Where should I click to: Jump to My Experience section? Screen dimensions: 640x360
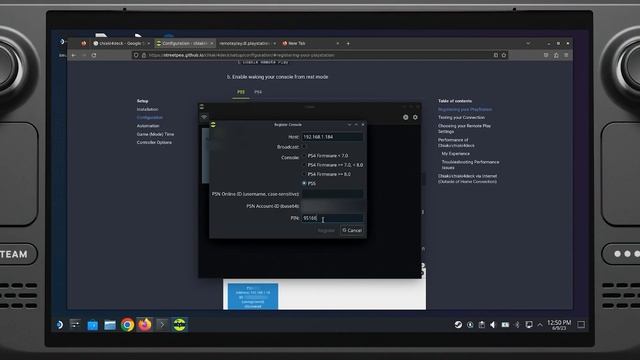coord(456,154)
